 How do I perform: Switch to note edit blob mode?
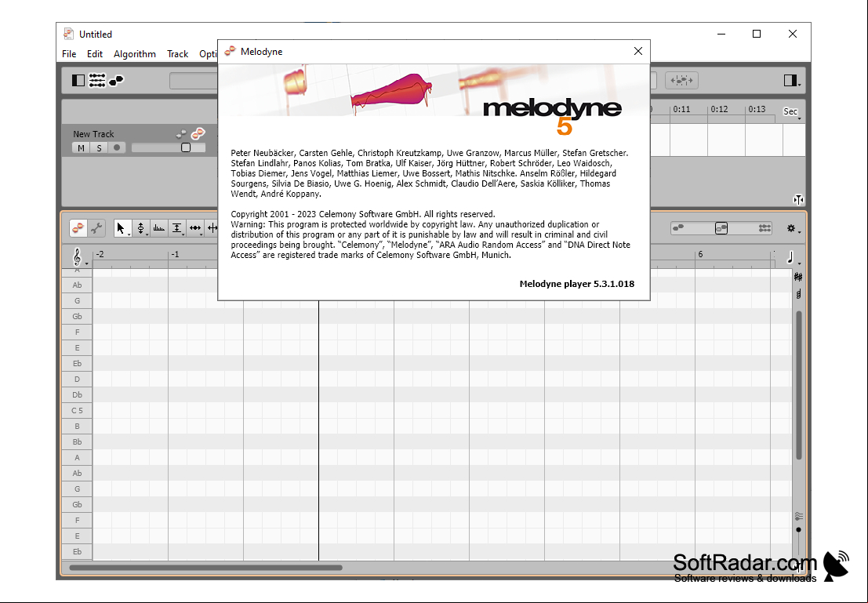pyautogui.click(x=78, y=228)
